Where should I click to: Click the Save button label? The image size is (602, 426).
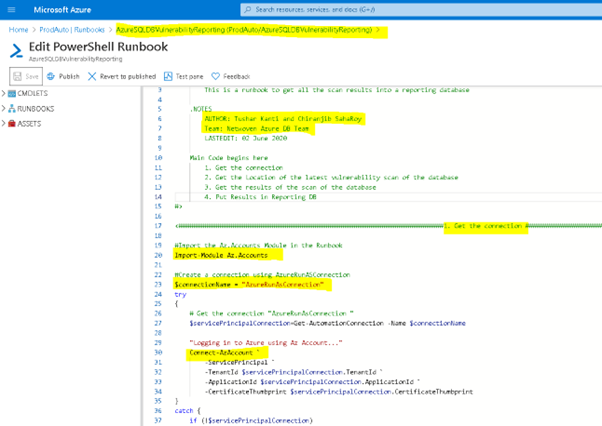[x=32, y=76]
